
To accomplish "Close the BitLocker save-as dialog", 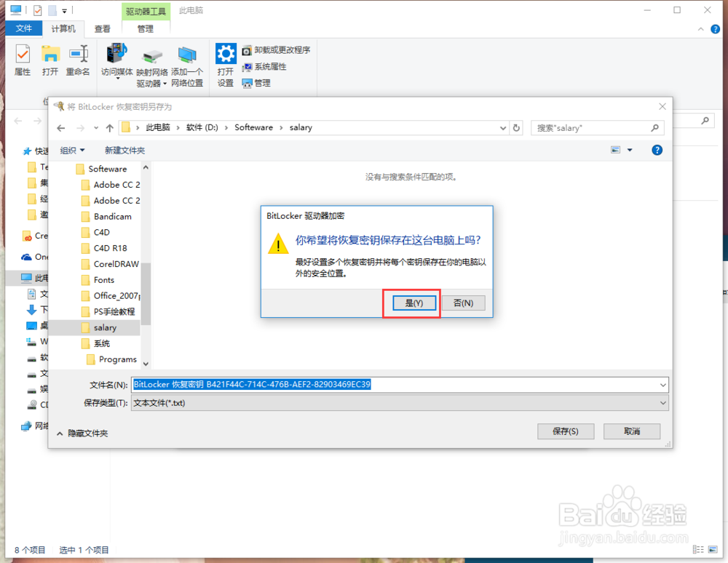I will pyautogui.click(x=662, y=107).
